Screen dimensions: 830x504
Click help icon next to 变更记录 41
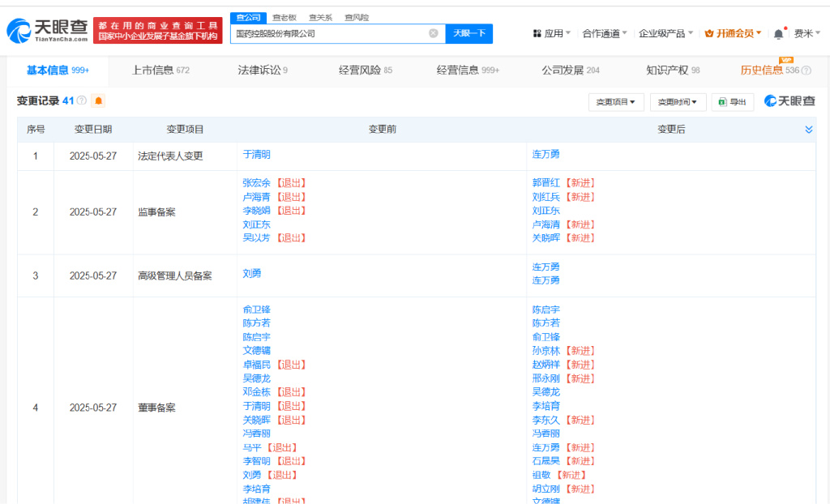coord(82,100)
